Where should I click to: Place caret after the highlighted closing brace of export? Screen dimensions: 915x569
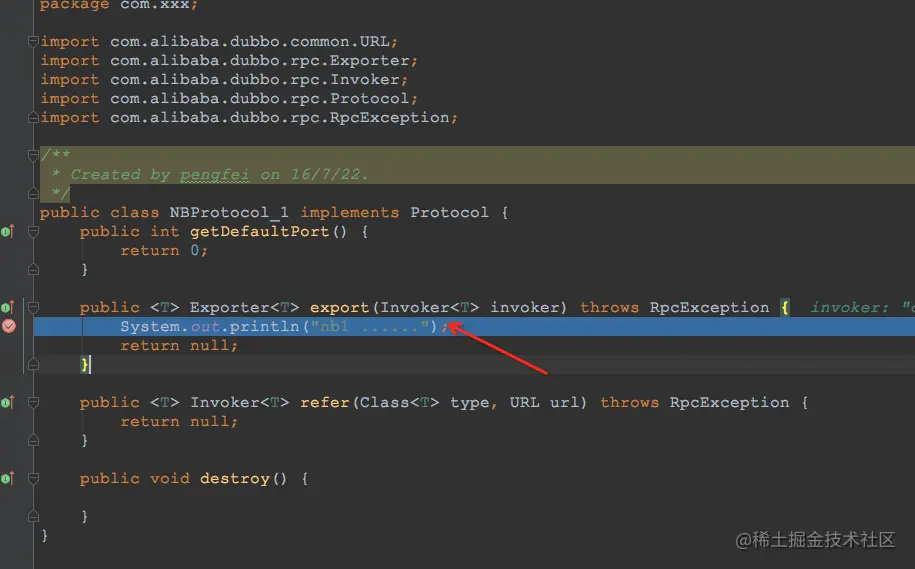[x=89, y=365]
